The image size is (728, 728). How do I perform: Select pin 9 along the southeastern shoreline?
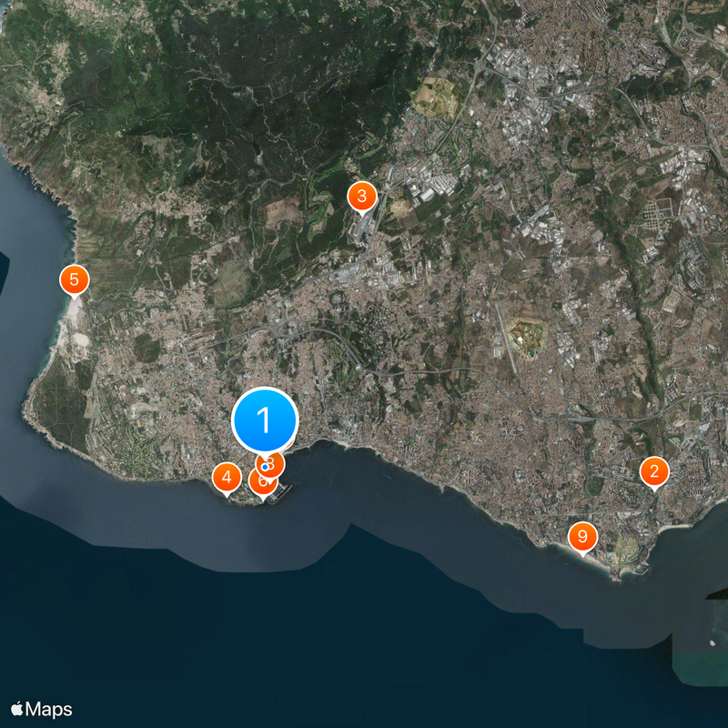pyautogui.click(x=582, y=537)
